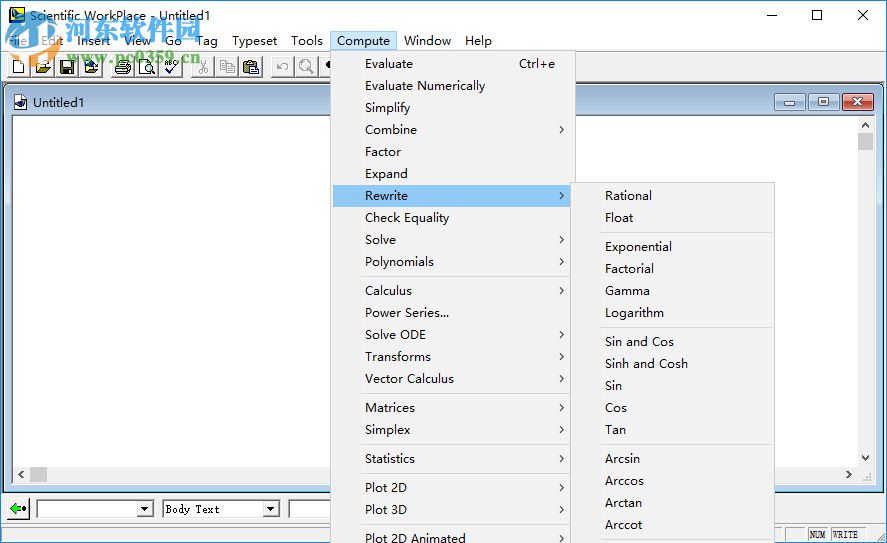Expand the Matrices submenu
The width and height of the screenshot is (887, 543).
(x=390, y=408)
